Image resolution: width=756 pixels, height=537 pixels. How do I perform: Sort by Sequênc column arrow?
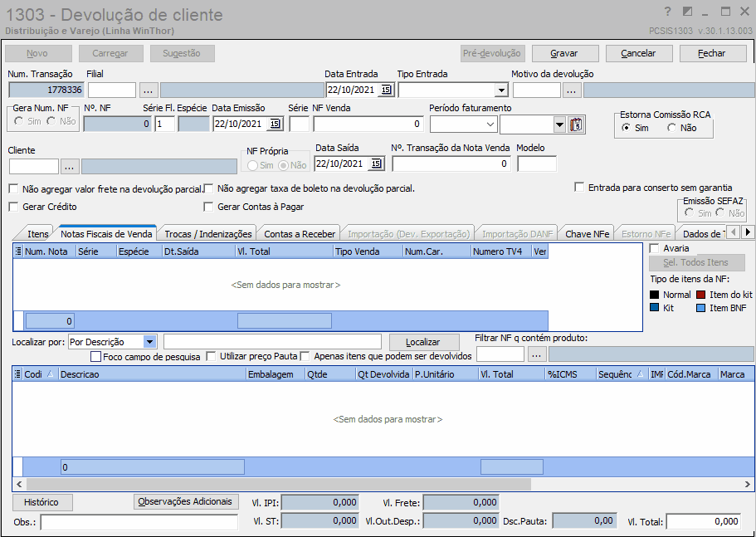tap(639, 373)
